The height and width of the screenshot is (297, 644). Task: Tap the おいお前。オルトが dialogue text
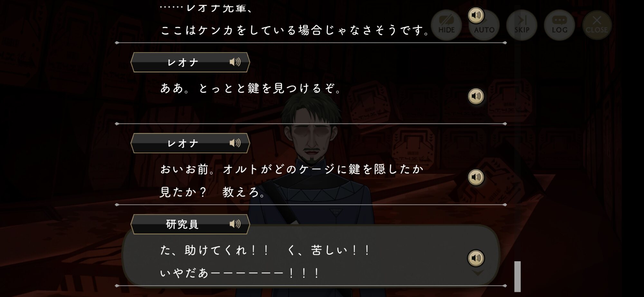point(292,181)
